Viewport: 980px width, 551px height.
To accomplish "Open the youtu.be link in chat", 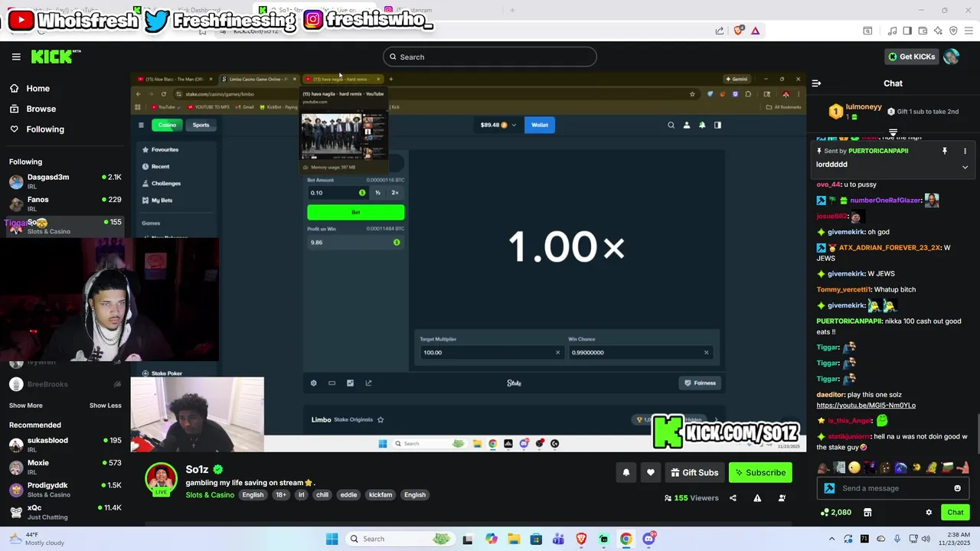I will (x=866, y=406).
